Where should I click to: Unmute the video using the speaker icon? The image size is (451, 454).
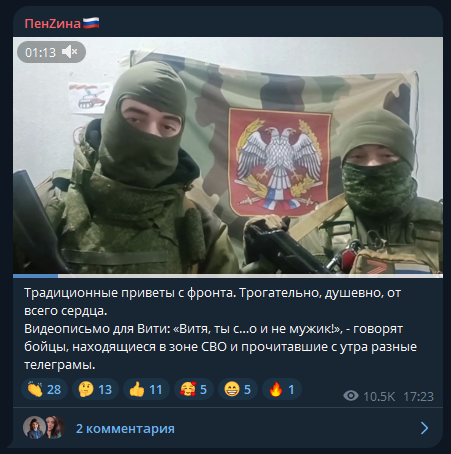click(70, 52)
